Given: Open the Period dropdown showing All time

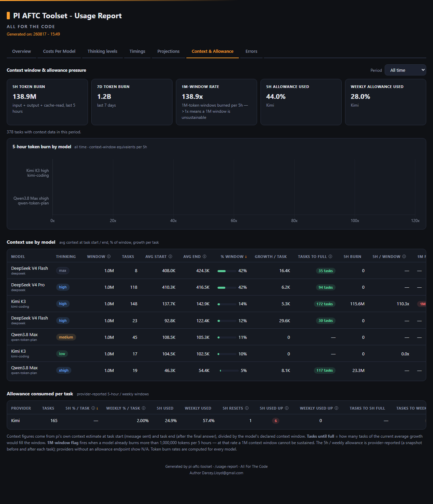Looking at the screenshot, I should coord(405,70).
